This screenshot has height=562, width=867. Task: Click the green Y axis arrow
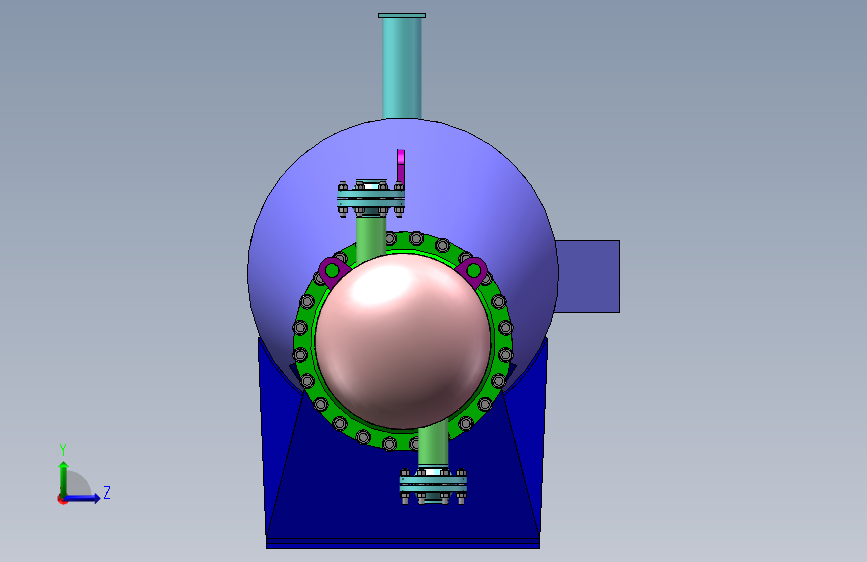63,479
